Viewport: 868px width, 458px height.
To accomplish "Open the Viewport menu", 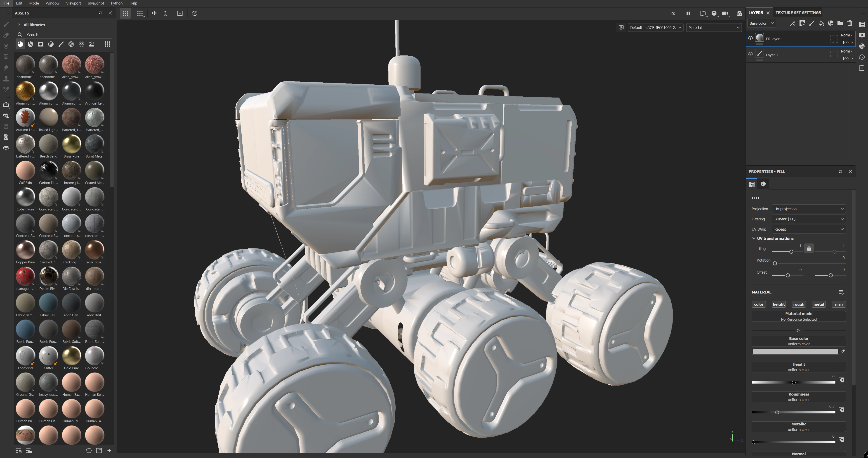I will click(x=73, y=3).
